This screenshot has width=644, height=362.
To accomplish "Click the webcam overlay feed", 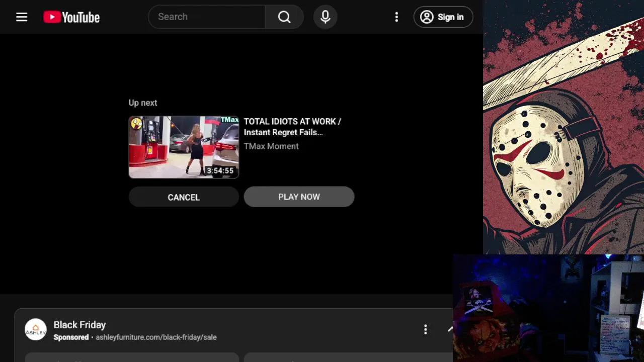I will (x=548, y=308).
